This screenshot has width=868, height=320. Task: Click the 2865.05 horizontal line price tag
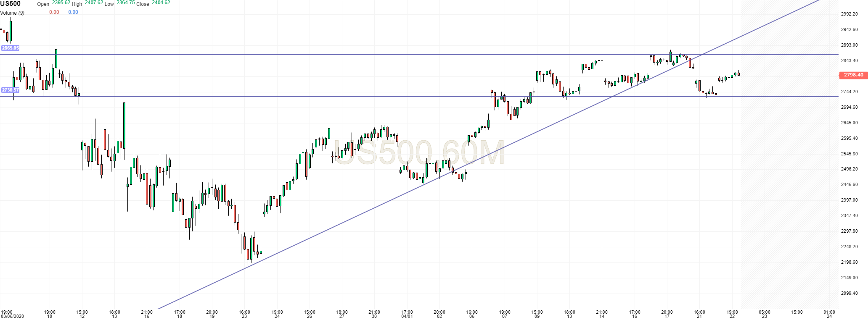click(x=10, y=48)
